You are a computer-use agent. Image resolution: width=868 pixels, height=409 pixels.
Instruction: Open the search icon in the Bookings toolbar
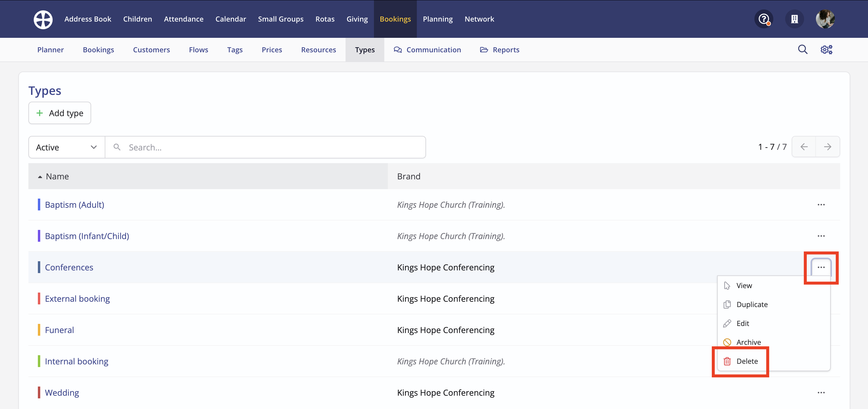[x=803, y=49]
